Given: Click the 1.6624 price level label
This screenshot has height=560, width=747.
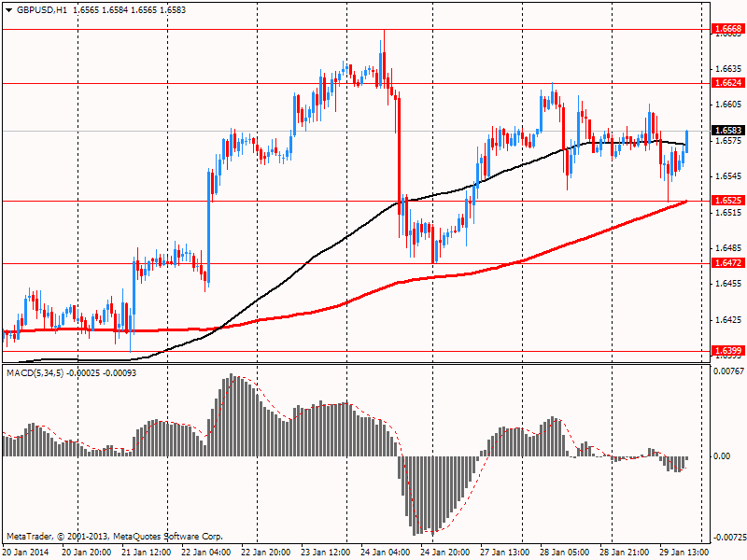Looking at the screenshot, I should pos(728,83).
